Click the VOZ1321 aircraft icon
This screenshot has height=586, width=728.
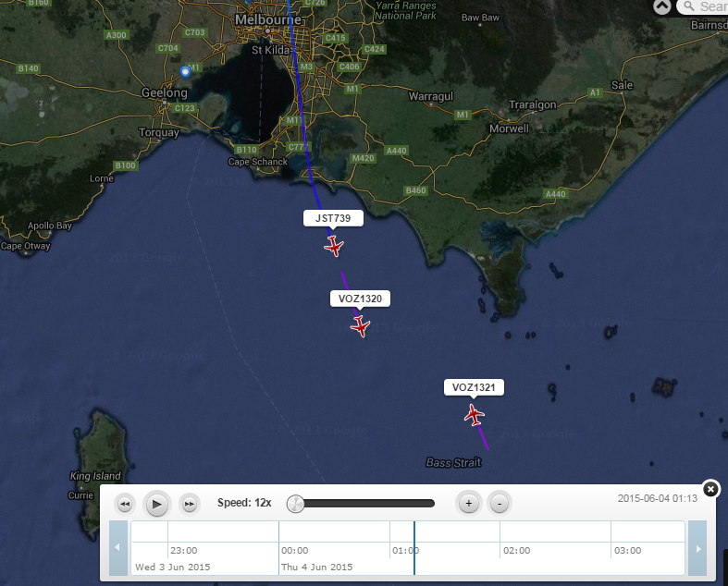475,415
